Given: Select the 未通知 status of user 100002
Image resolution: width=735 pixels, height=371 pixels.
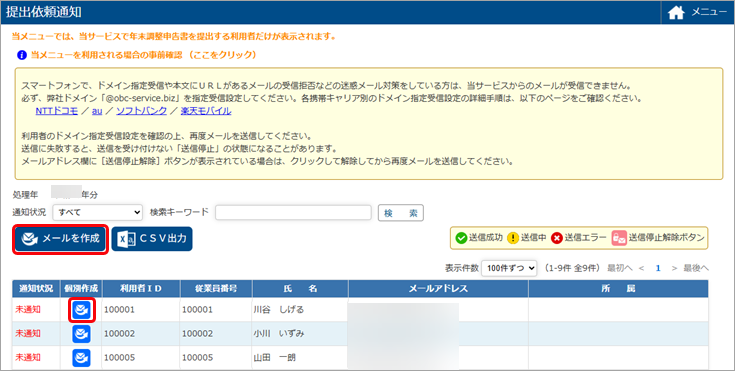Looking at the screenshot, I should coord(28,334).
